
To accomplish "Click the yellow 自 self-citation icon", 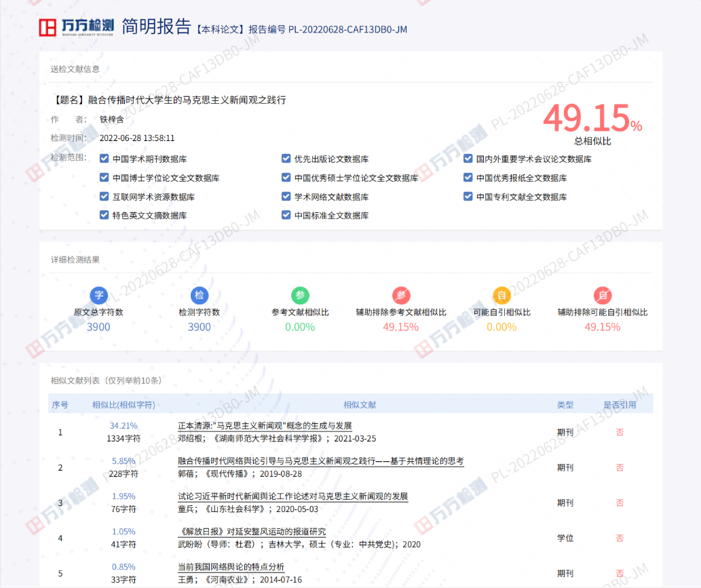I will [501, 295].
